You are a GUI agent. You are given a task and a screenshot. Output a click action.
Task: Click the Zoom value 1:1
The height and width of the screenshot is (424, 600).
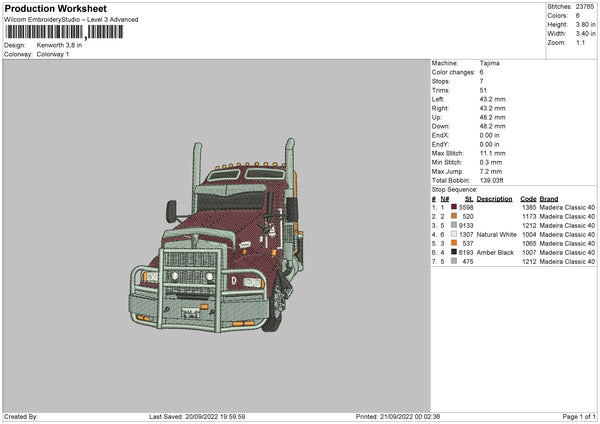[x=580, y=43]
